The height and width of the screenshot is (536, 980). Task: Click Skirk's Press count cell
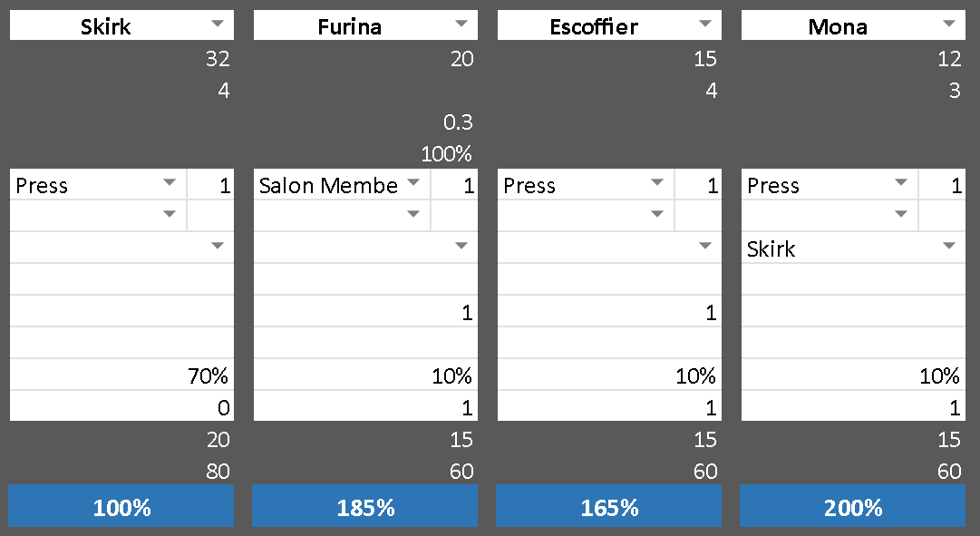pos(211,185)
